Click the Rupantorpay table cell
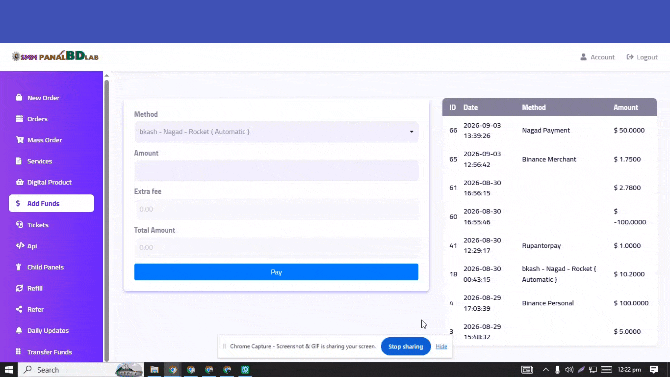 [541, 245]
